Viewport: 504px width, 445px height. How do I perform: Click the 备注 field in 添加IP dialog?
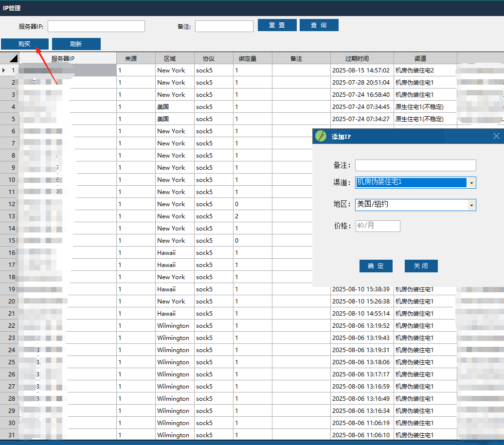point(415,165)
